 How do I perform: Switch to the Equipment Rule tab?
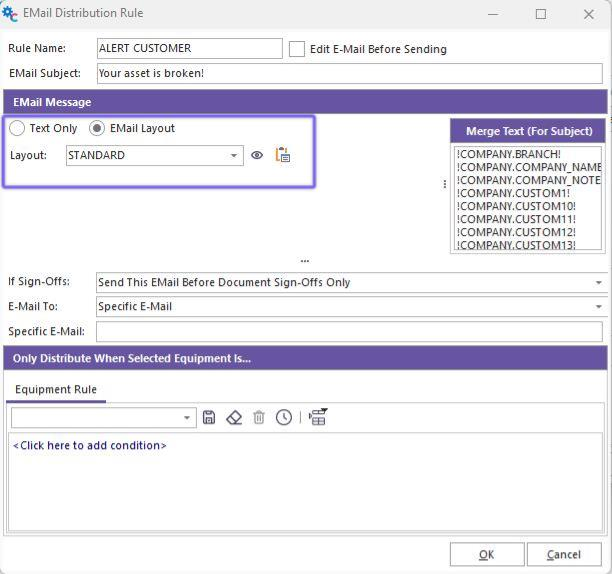[x=56, y=389]
